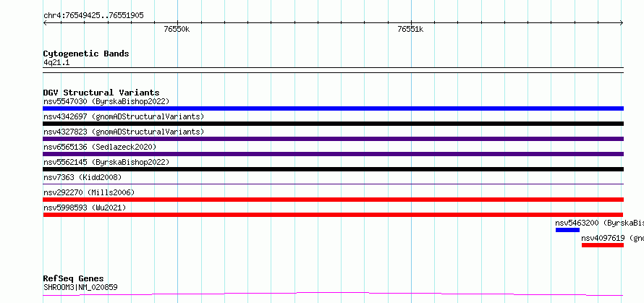This screenshot has height=303, width=644.
Task: Select the nsv6565136 (Sedlazeck2020) label
Action: (x=100, y=147)
